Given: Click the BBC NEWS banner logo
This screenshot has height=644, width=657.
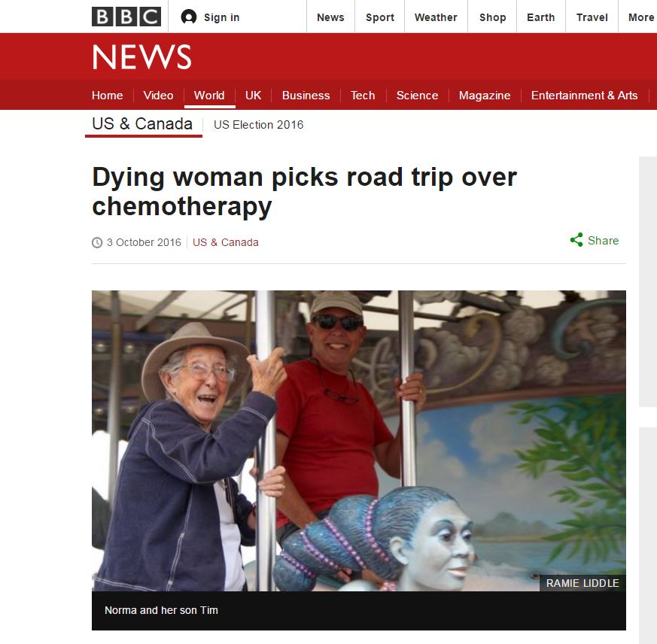Looking at the screenshot, I should 141,57.
